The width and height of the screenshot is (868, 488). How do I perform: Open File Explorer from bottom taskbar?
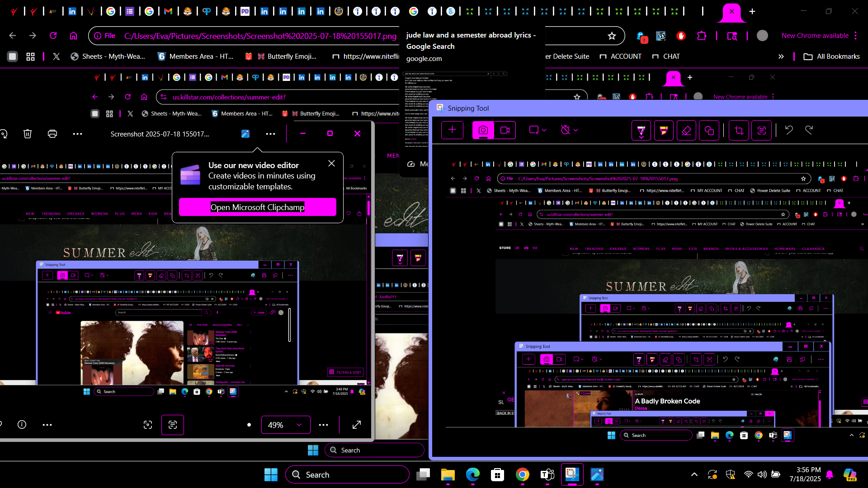[448, 474]
